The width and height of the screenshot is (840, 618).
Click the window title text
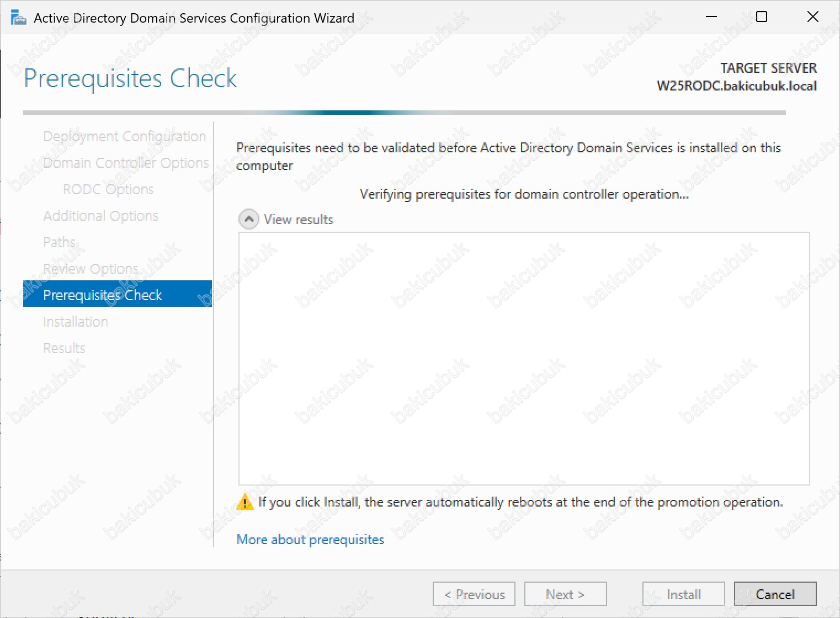(194, 18)
